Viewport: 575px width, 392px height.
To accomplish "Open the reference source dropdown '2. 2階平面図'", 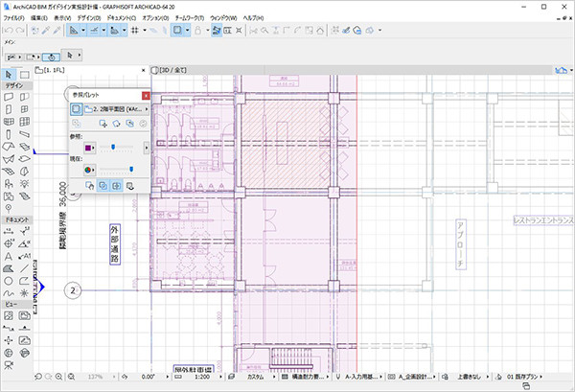I will click(x=116, y=109).
